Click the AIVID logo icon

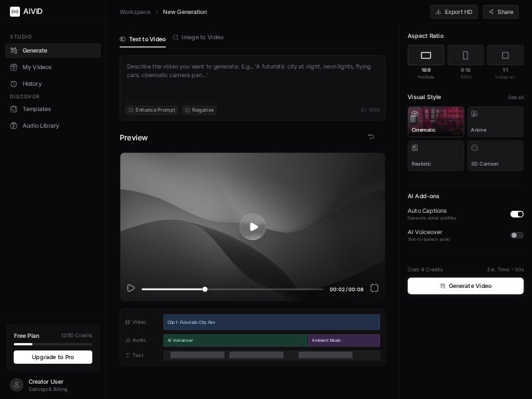pyautogui.click(x=15, y=11)
